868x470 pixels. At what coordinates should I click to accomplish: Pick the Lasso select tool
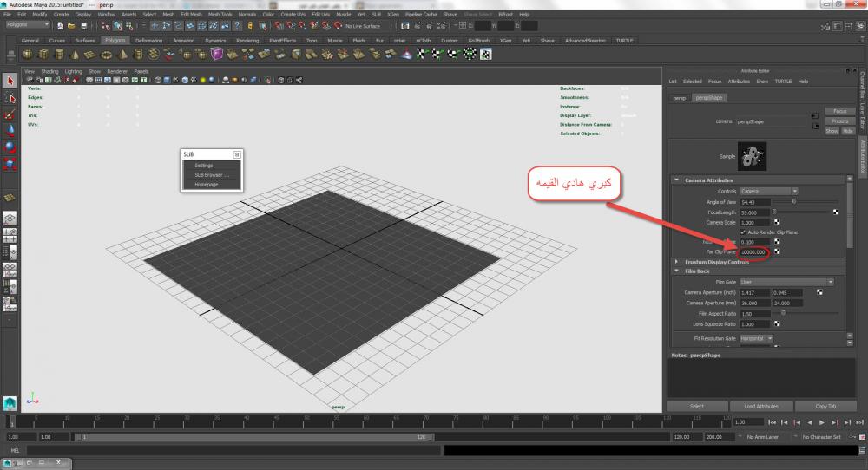[x=10, y=98]
